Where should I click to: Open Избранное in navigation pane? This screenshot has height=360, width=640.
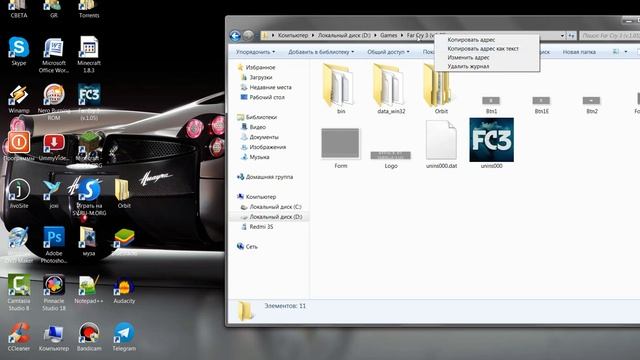coord(260,67)
